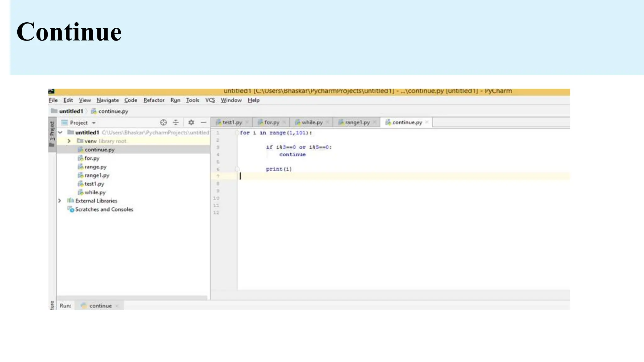Hide the Project panel with minus icon
This screenshot has width=644, height=362.
pyautogui.click(x=203, y=123)
